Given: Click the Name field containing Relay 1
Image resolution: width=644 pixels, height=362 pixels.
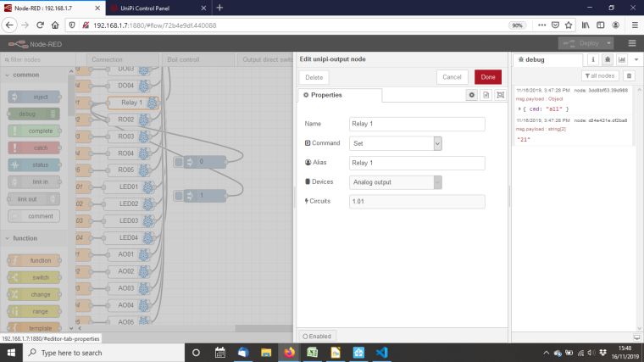Looking at the screenshot, I should point(416,124).
